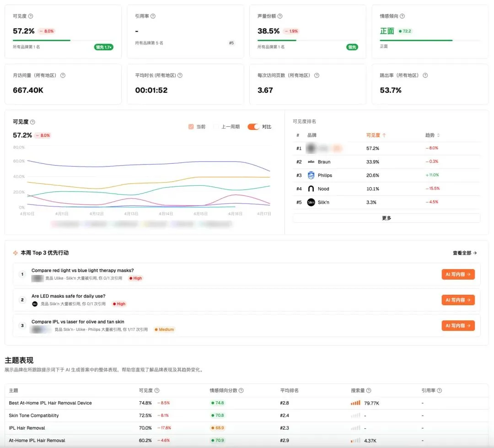Click the 领先 1.7× badge
This screenshot has width=494, height=448.
[104, 47]
